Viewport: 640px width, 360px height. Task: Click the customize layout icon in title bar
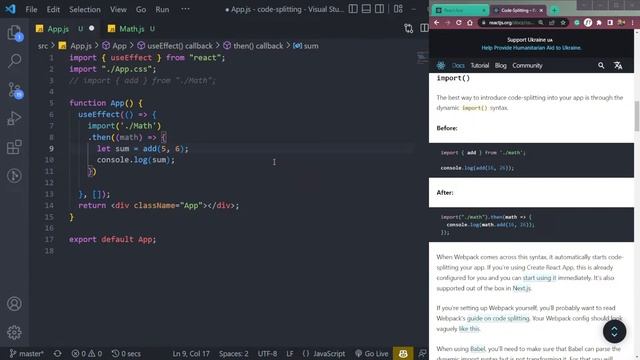pyautogui.click(x=398, y=9)
